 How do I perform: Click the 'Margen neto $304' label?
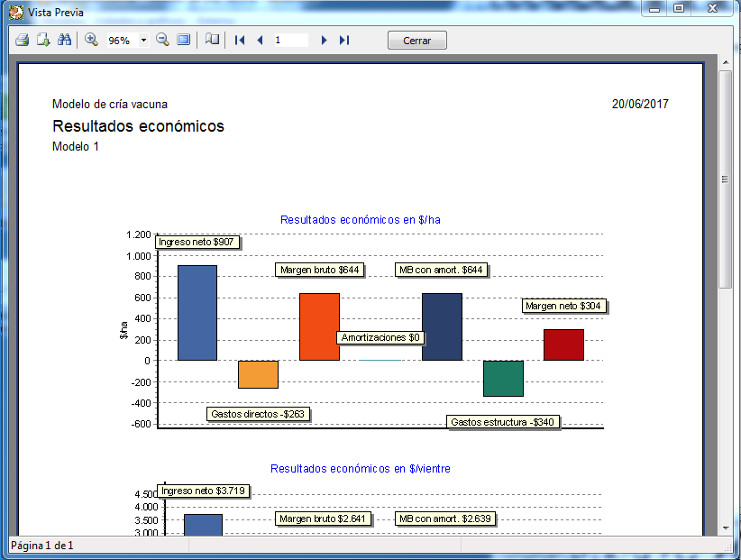(563, 306)
